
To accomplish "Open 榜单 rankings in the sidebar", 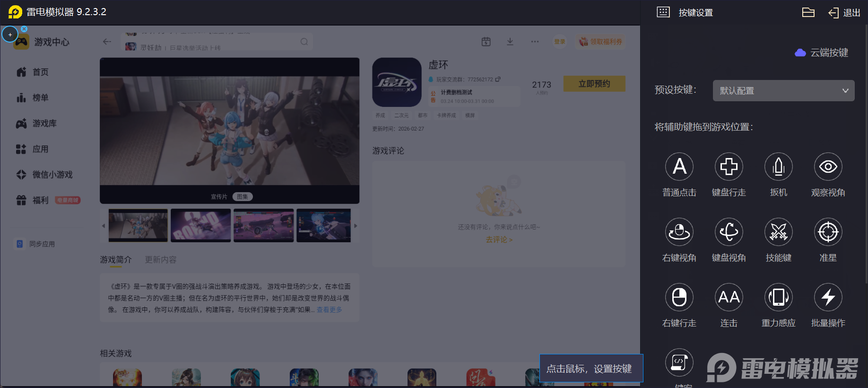I will [33, 97].
